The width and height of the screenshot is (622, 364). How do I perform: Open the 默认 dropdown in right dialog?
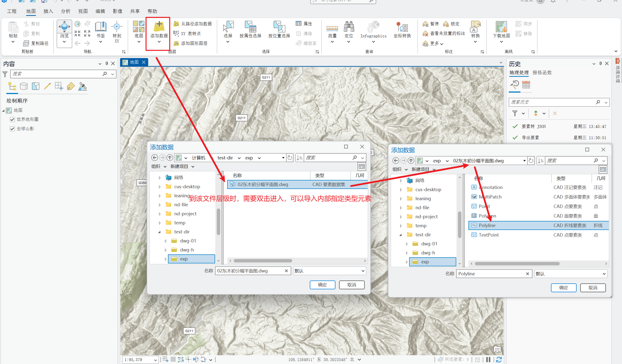[x=604, y=274]
